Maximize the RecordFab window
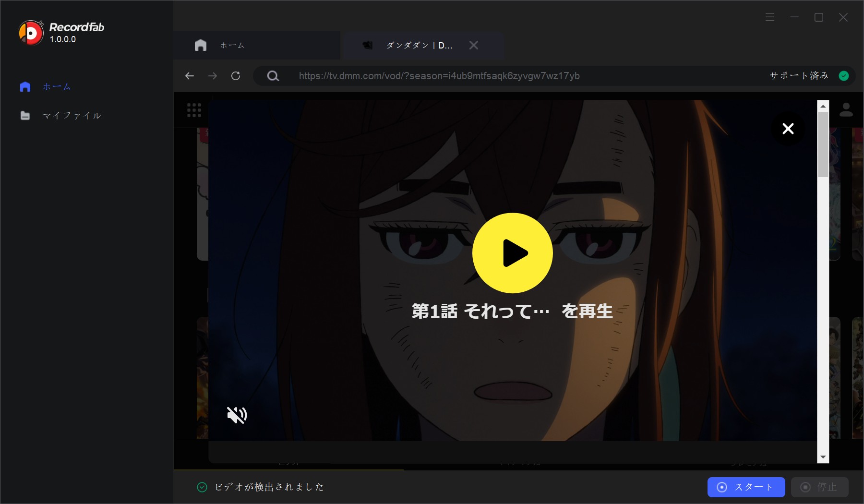The image size is (864, 504). [819, 17]
